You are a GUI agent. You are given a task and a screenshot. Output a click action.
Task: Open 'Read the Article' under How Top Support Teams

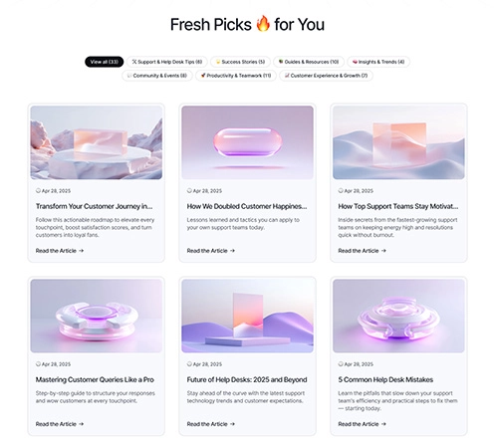[363, 251]
